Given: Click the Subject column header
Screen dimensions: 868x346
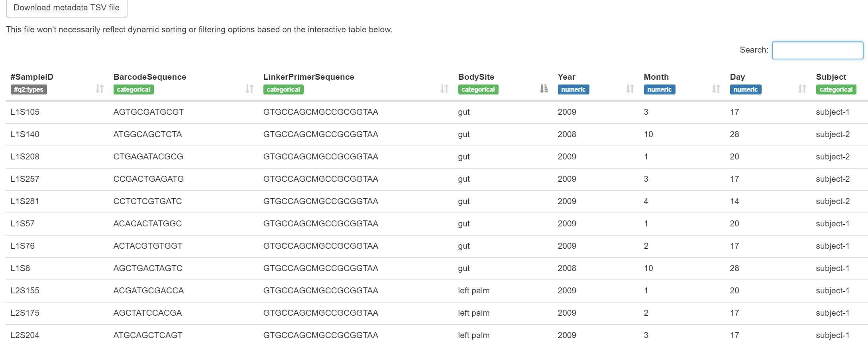Looking at the screenshot, I should pyautogui.click(x=831, y=77).
